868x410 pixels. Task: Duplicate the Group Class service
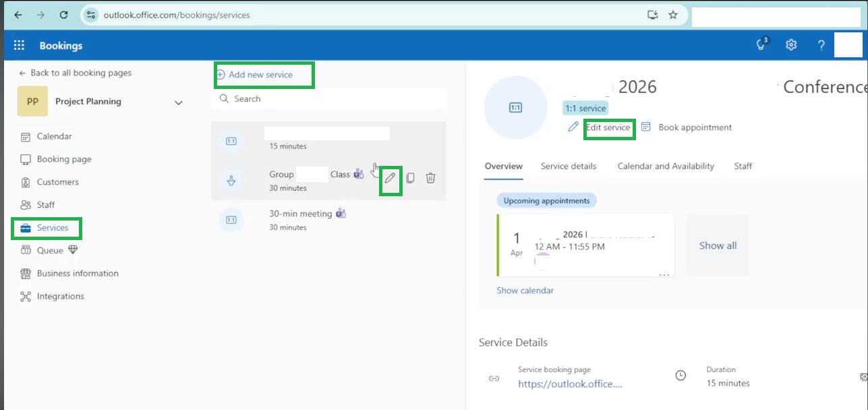coord(410,178)
